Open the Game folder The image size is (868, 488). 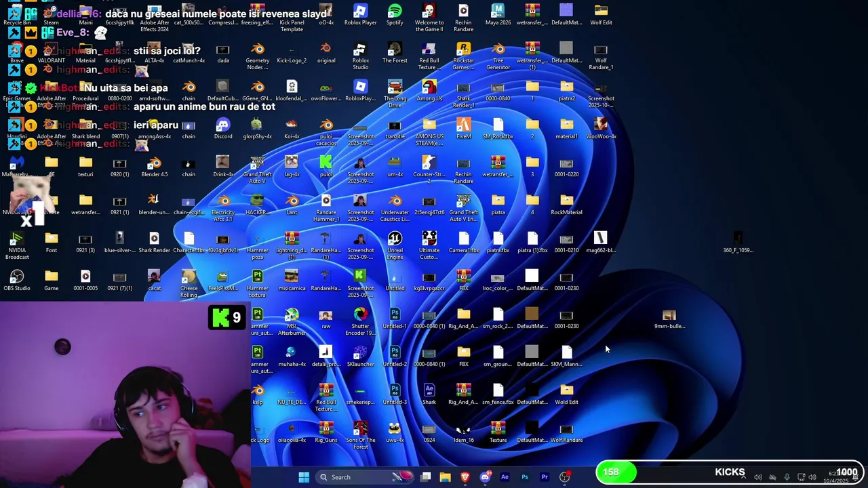52,281
